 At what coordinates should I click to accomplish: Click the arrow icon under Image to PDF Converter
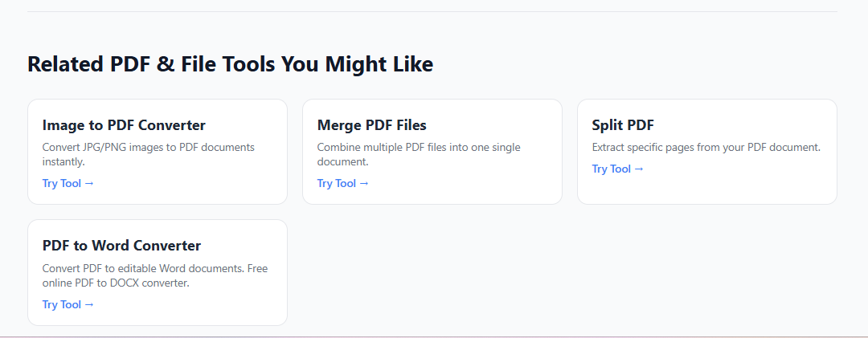pos(89,184)
